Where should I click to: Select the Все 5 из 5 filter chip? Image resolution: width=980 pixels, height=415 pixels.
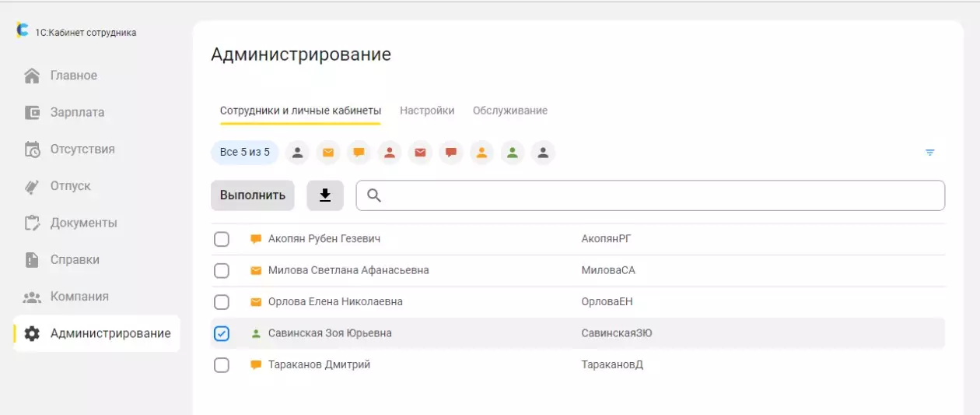pyautogui.click(x=245, y=153)
